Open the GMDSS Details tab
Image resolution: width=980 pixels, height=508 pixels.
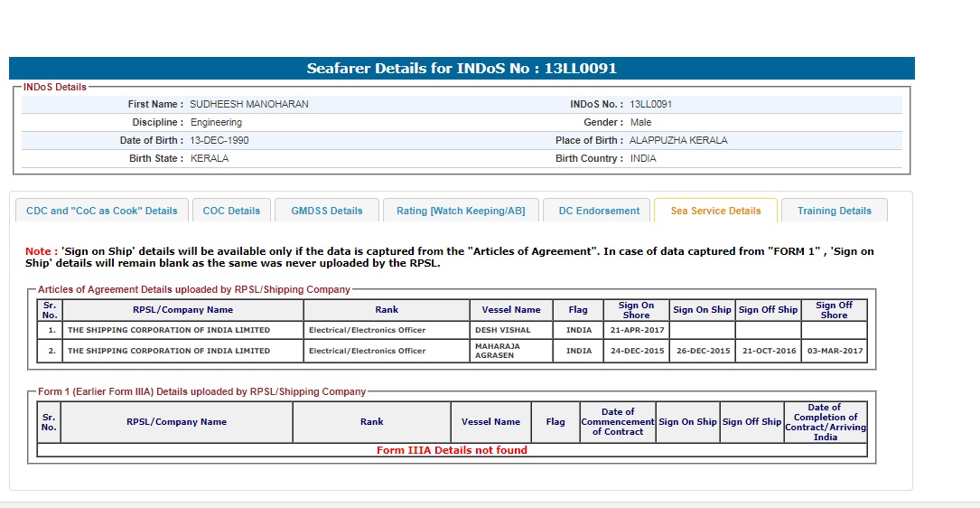[x=326, y=211]
